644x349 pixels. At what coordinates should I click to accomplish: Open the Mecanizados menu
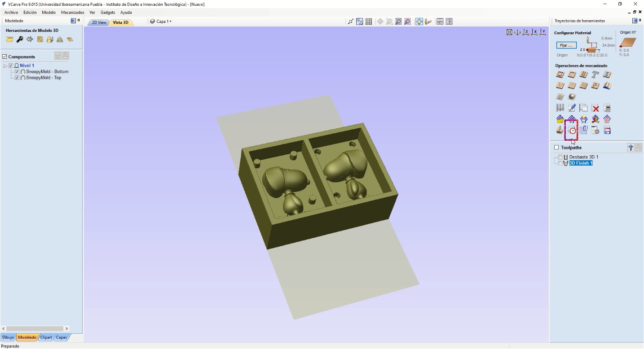72,13
